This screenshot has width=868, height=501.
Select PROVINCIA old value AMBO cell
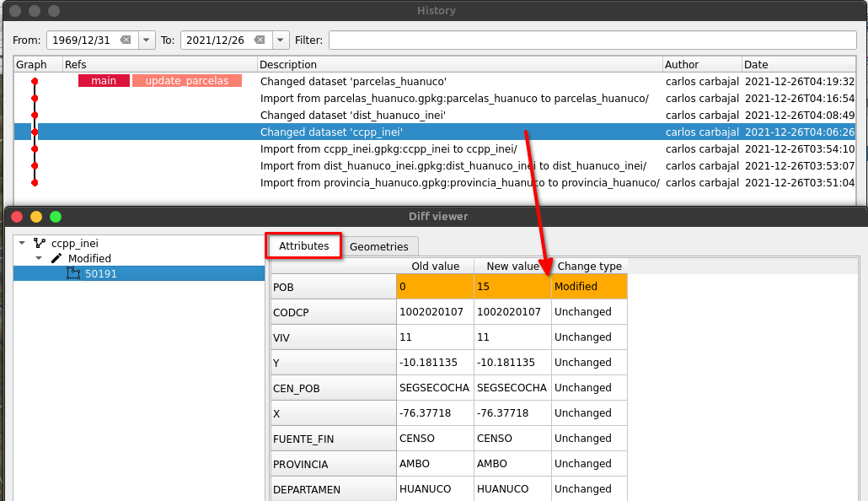(435, 463)
